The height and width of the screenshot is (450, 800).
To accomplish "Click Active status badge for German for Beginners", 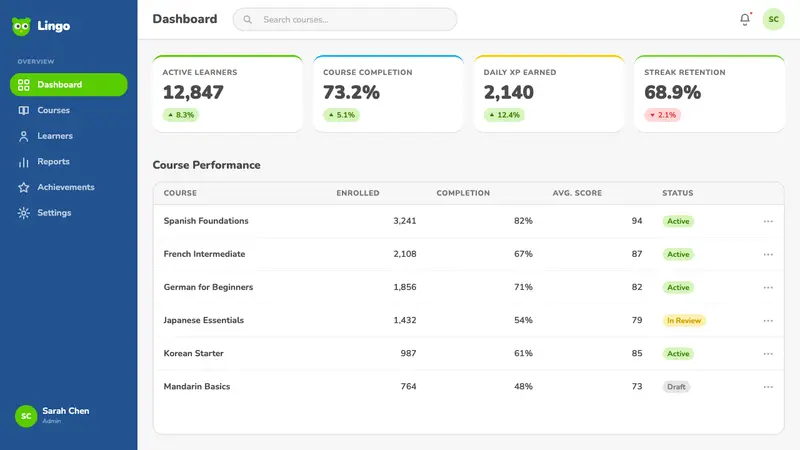I will point(678,287).
